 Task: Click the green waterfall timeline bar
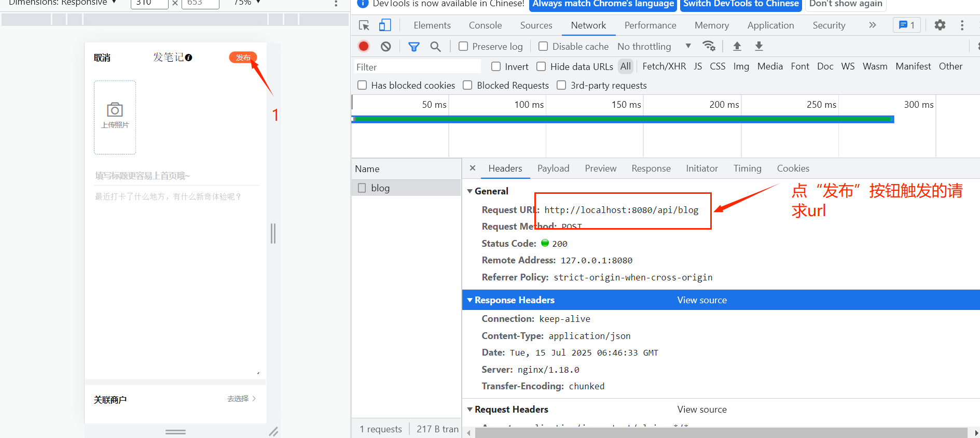click(623, 119)
